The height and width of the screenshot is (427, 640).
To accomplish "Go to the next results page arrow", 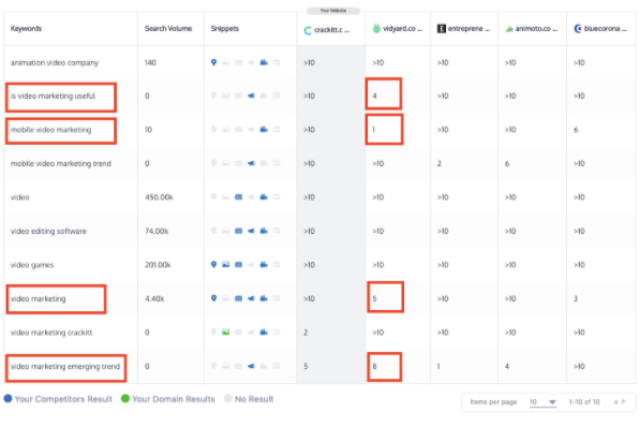I will click(625, 402).
